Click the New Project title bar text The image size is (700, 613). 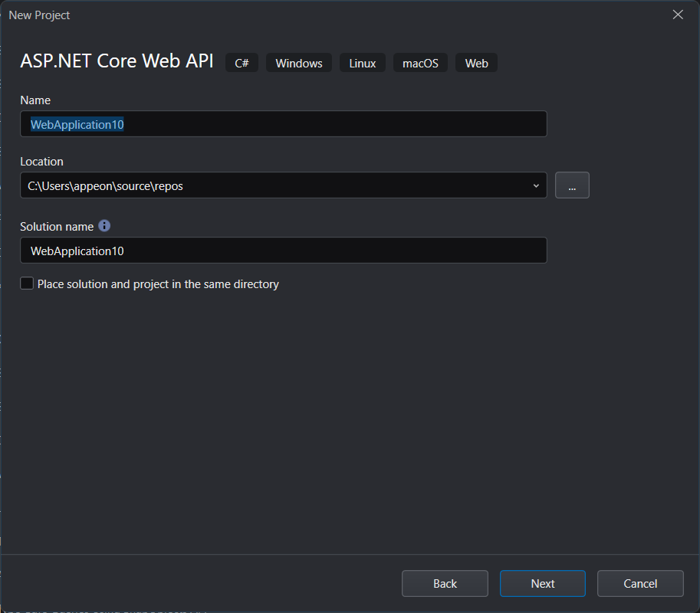point(39,15)
